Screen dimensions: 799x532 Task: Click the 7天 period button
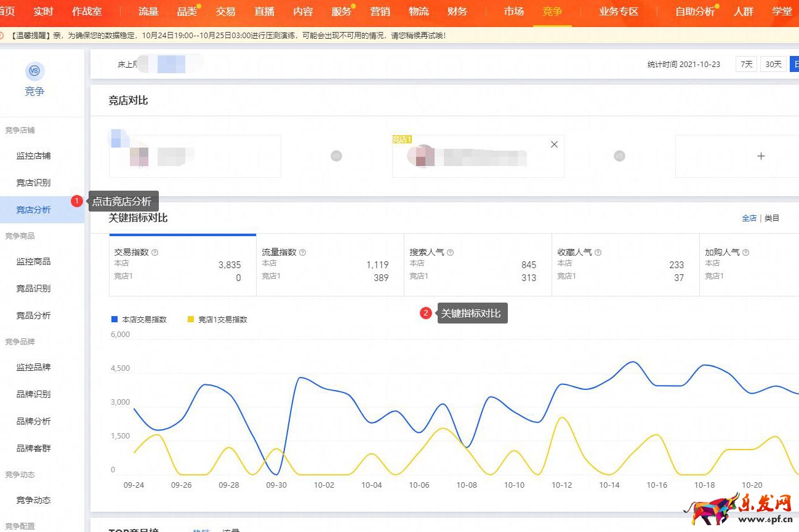point(746,64)
